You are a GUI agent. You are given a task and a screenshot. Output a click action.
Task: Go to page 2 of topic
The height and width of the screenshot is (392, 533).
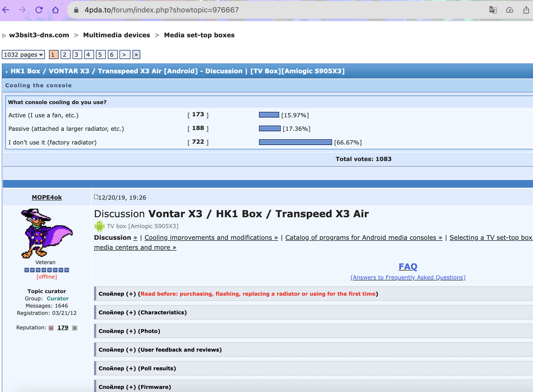coord(65,55)
